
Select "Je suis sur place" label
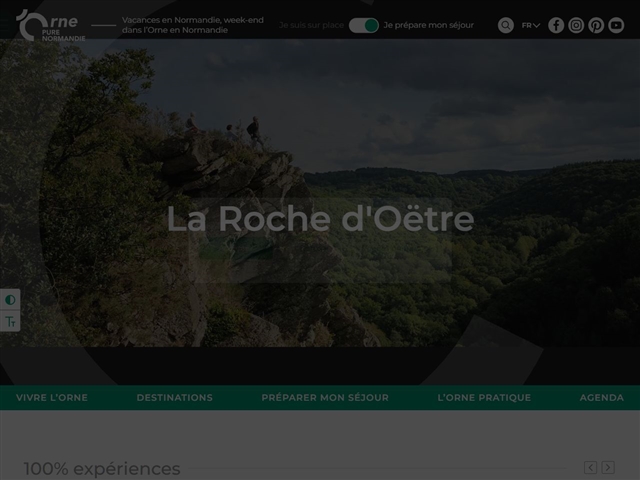pos(311,25)
